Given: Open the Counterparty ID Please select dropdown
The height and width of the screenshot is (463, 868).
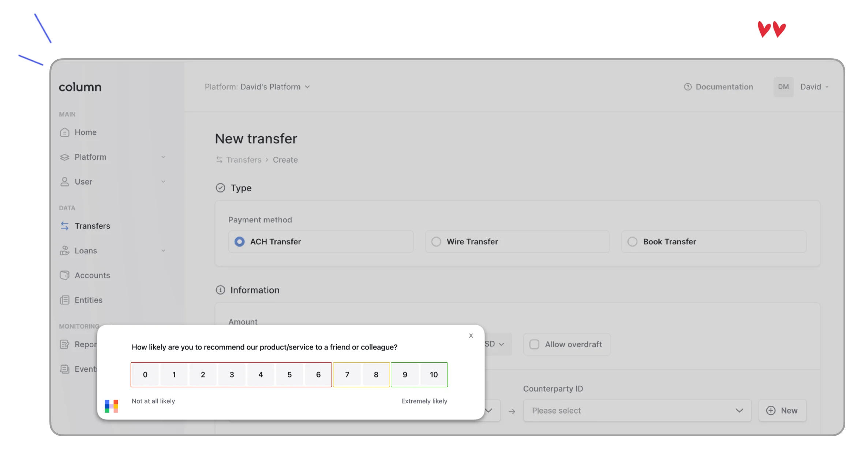Looking at the screenshot, I should point(637,411).
